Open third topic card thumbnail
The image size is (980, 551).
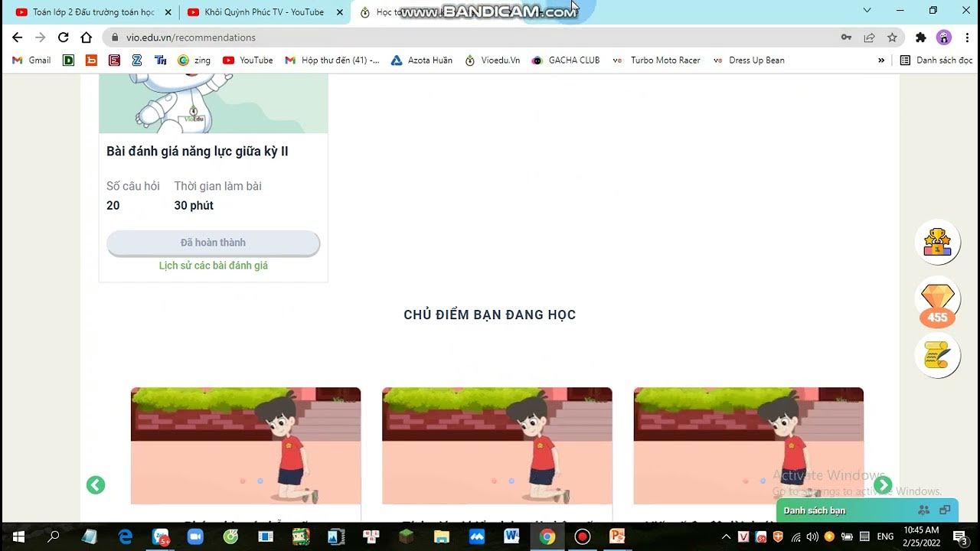(x=748, y=445)
